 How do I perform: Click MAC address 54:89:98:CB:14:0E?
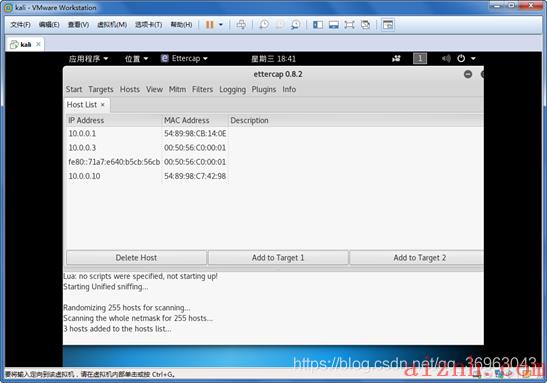coord(195,134)
